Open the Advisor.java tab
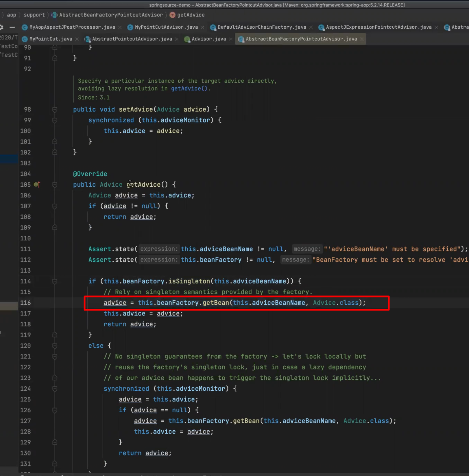The height and width of the screenshot is (476, 469). point(209,39)
